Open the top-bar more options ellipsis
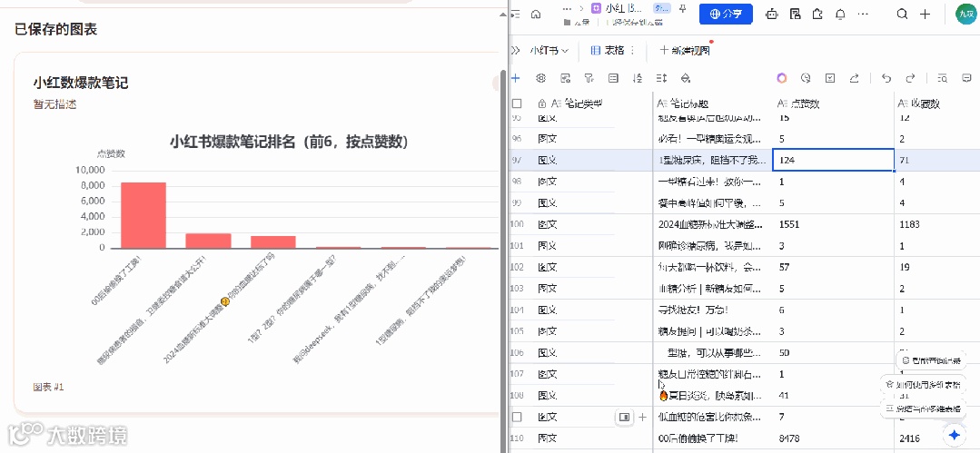This screenshot has height=453, width=980. [x=863, y=14]
